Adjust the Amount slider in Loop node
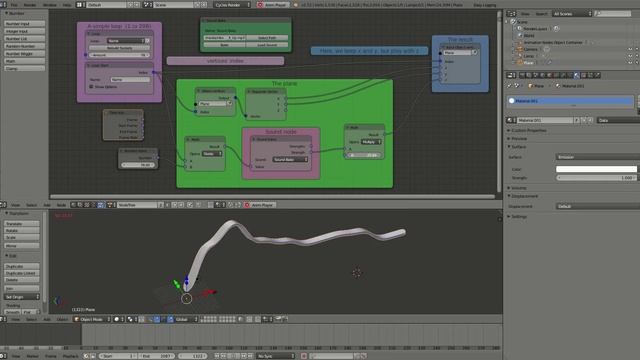Viewport: 640px width, 360px height. 120,55
